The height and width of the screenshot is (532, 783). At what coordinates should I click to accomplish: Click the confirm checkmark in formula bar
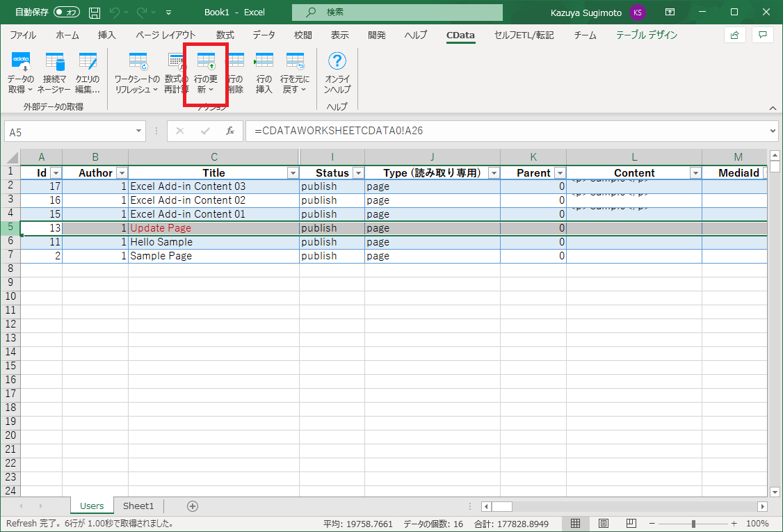coord(205,131)
